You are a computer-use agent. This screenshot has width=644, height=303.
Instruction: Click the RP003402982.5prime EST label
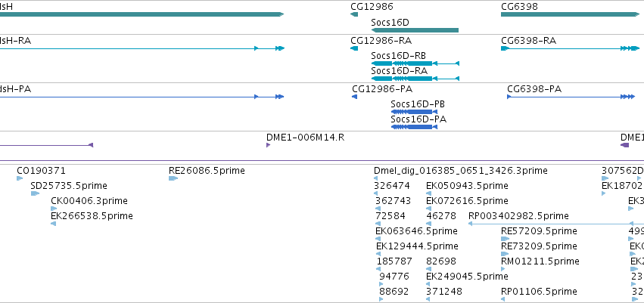click(518, 216)
